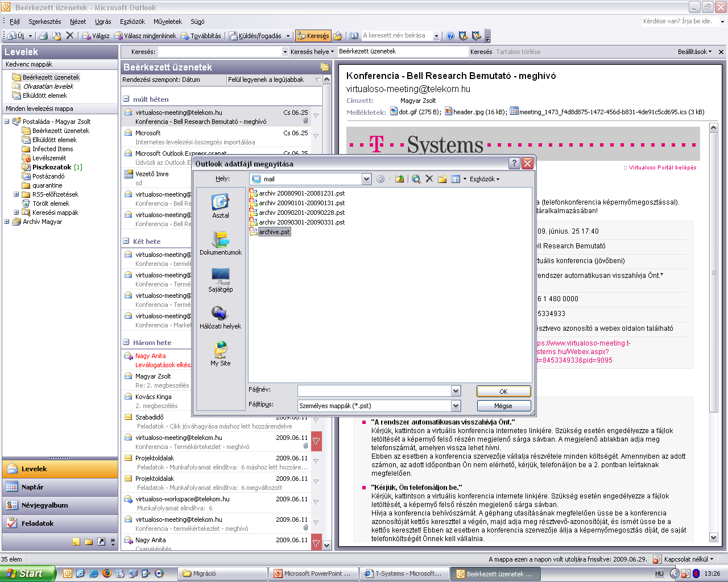The height and width of the screenshot is (582, 728).
Task: Switch to Névjegyalbum in navigation pane
Action: pyautogui.click(x=60, y=505)
